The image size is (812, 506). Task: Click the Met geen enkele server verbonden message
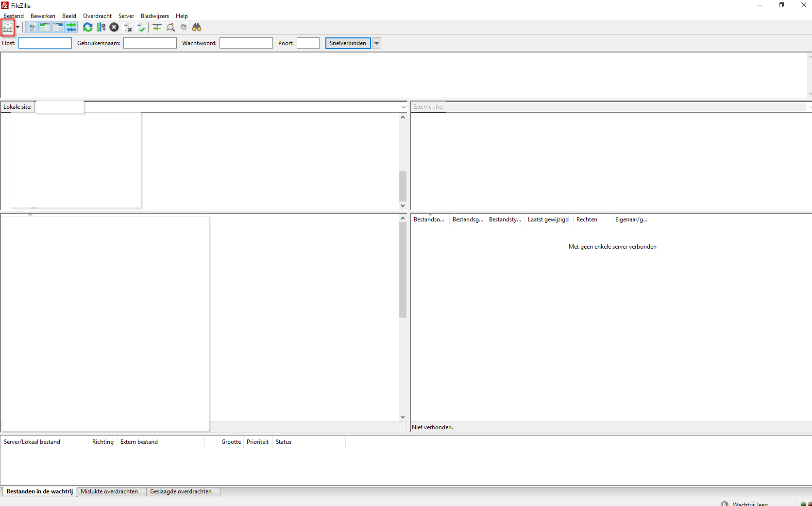[x=612, y=247]
